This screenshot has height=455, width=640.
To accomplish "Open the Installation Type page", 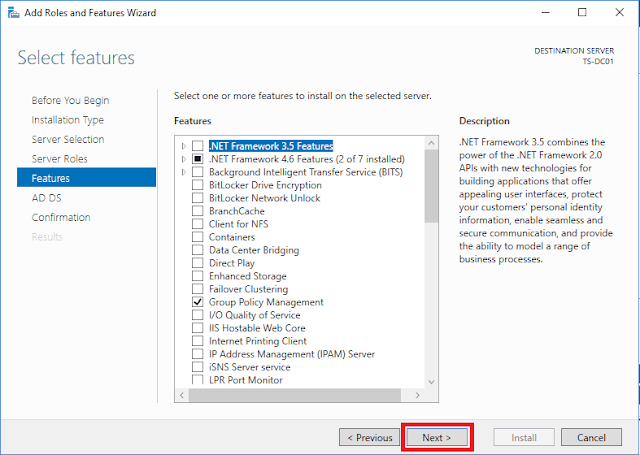I will 67,120.
